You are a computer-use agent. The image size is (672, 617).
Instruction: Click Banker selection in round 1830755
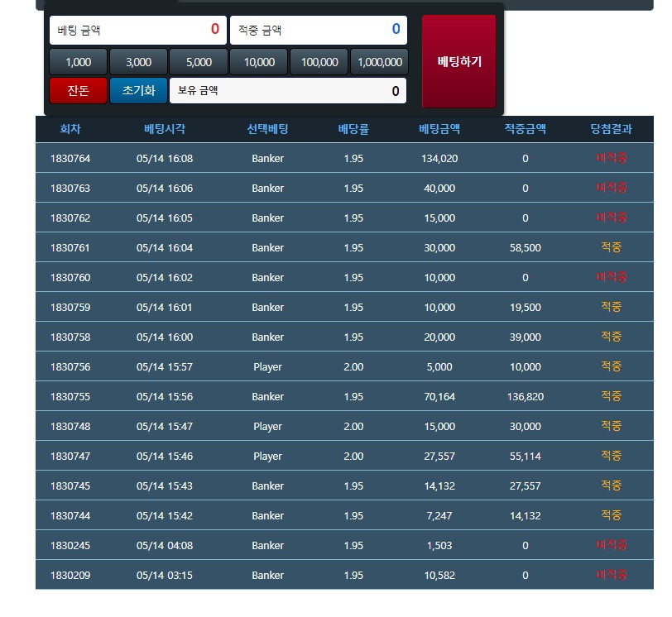pyautogui.click(x=268, y=396)
